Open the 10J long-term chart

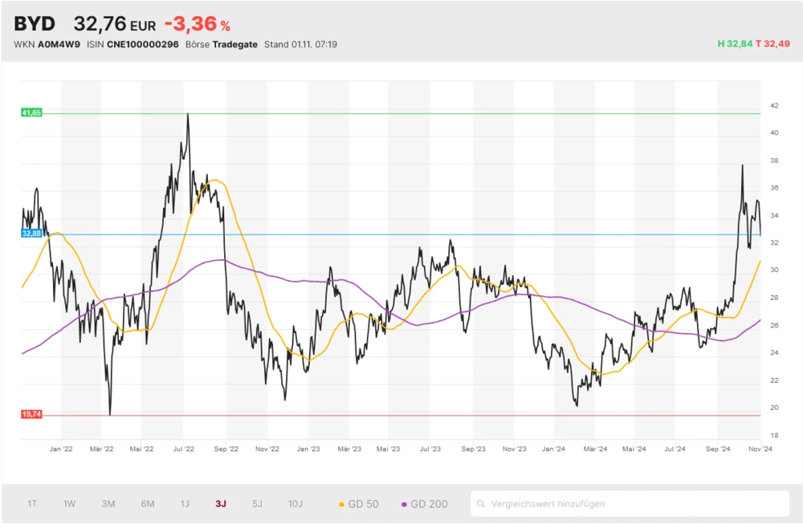point(296,504)
